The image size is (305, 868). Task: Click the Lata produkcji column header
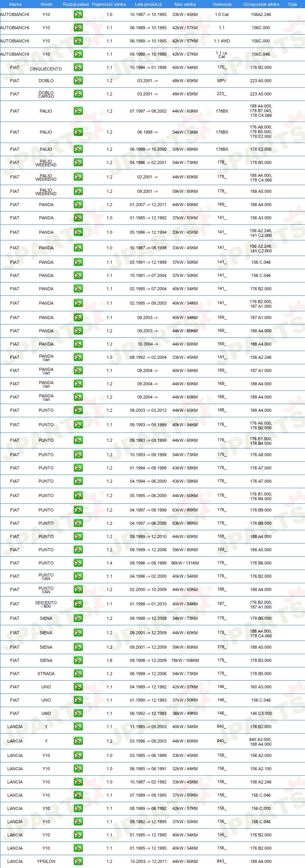[x=148, y=4]
